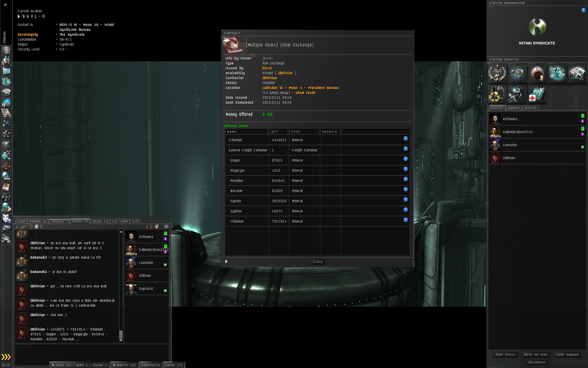The width and height of the screenshot is (588, 368).
Task: Expand the Fleet (3) / Wing 1 / Squad 1 panel
Action: 79,365
